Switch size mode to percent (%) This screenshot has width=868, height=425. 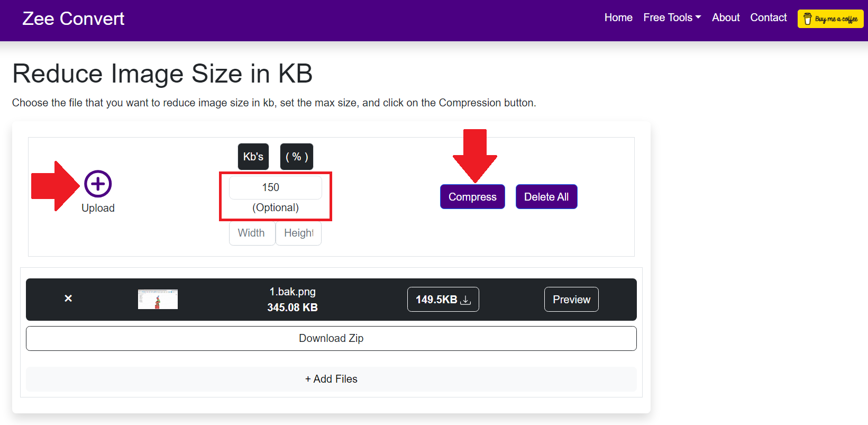click(x=297, y=157)
